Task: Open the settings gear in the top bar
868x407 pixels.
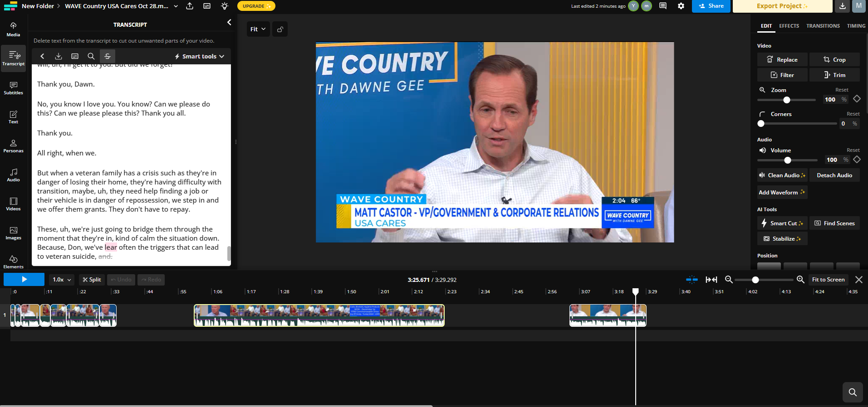Action: click(681, 6)
